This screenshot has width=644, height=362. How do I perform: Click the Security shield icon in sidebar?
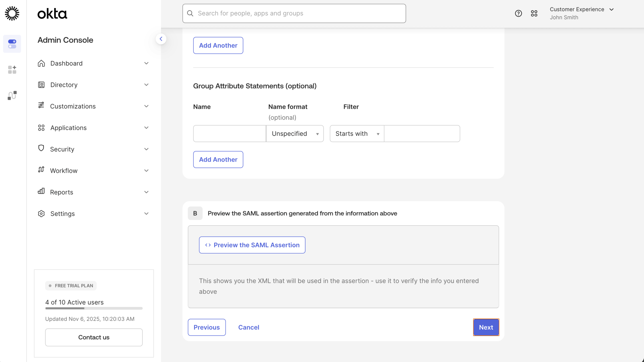(41, 149)
